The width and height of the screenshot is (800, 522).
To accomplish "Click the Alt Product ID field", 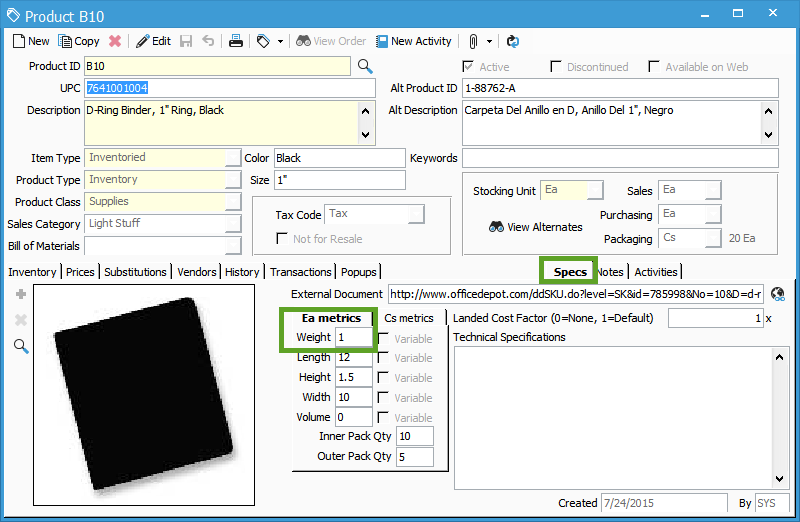I will click(620, 88).
